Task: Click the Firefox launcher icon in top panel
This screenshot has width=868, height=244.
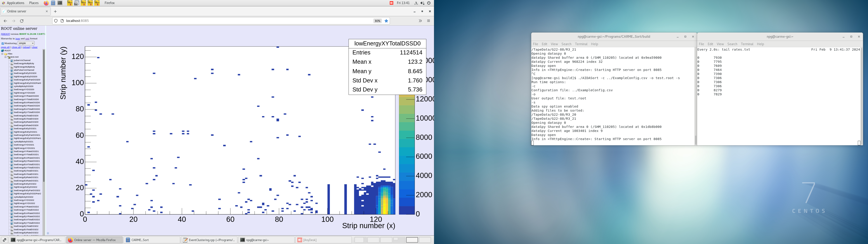Action: coord(46,3)
